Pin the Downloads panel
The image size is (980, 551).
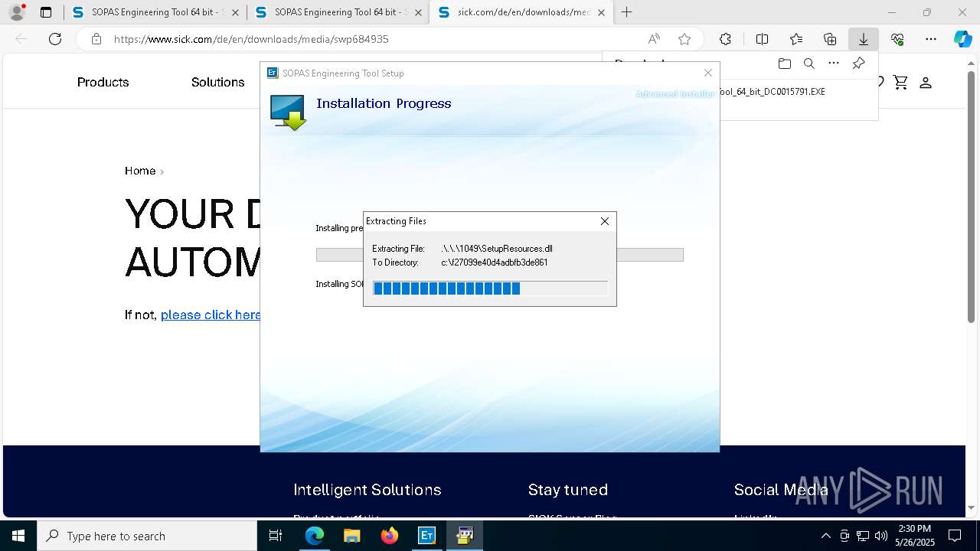pyautogui.click(x=858, y=64)
